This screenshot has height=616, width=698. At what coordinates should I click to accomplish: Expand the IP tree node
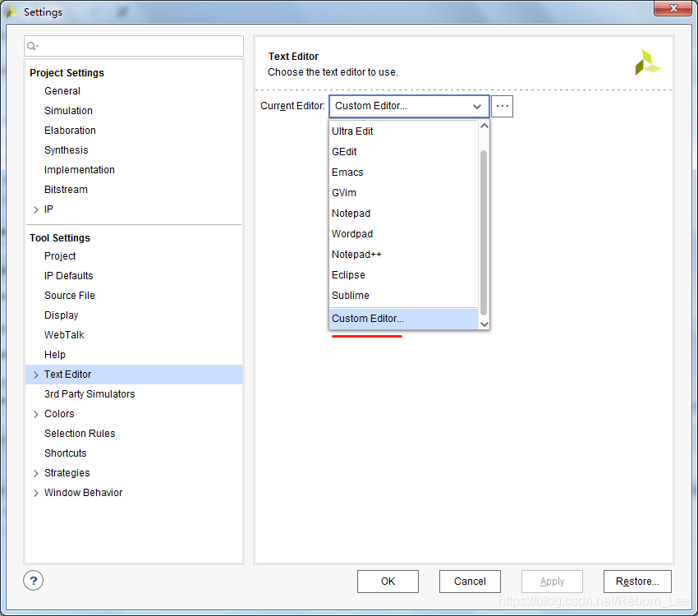[x=36, y=209]
